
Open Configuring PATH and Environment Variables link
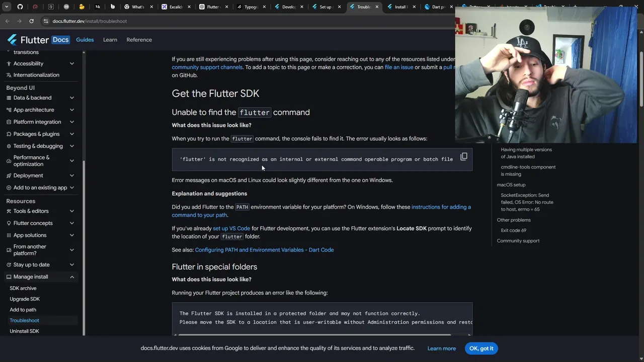264,250
